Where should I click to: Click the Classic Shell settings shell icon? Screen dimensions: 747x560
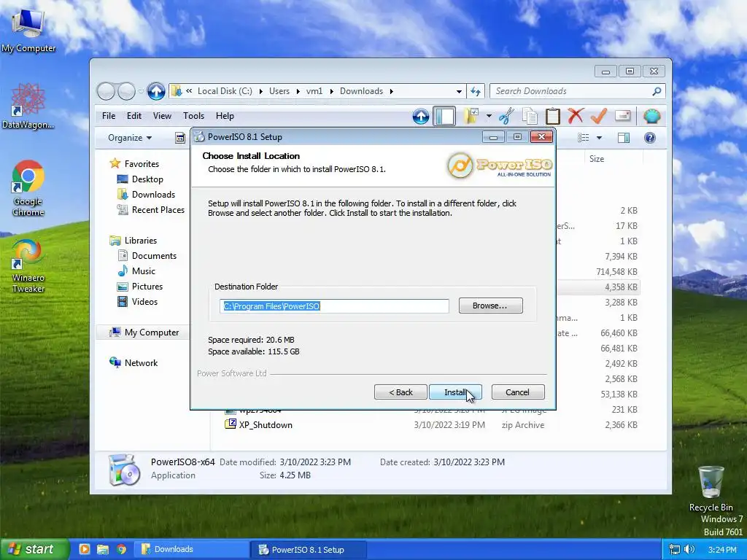click(x=651, y=116)
